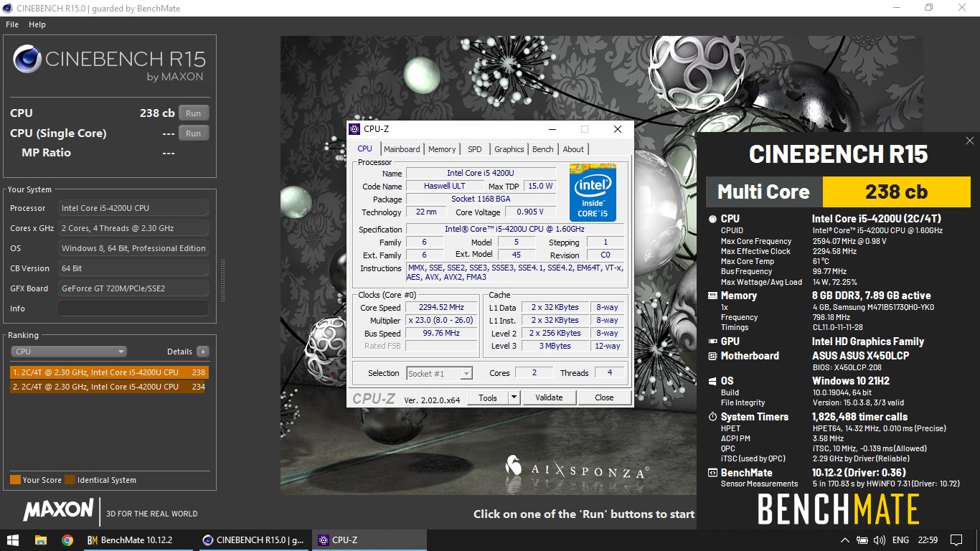Click the Core Speed value 2294.52 MHz
This screenshot has height=551, width=980.
click(x=442, y=307)
